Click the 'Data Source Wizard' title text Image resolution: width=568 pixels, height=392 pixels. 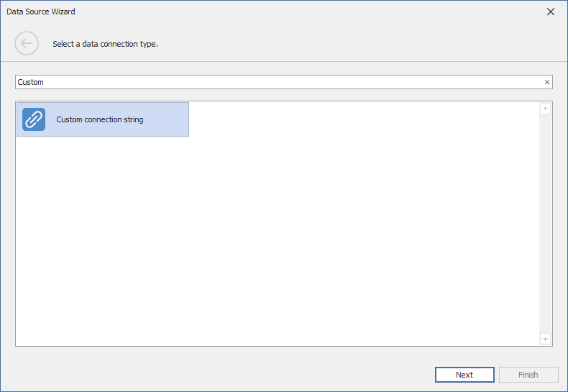(41, 12)
